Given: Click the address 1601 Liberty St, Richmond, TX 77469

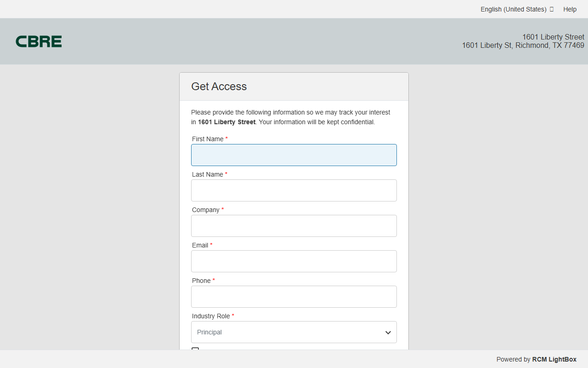Looking at the screenshot, I should tap(523, 45).
